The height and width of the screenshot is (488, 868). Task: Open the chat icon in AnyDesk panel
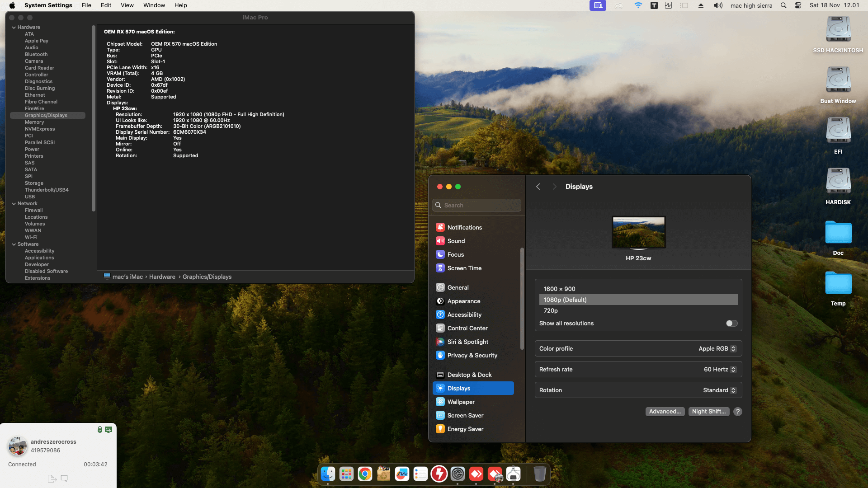(64, 479)
